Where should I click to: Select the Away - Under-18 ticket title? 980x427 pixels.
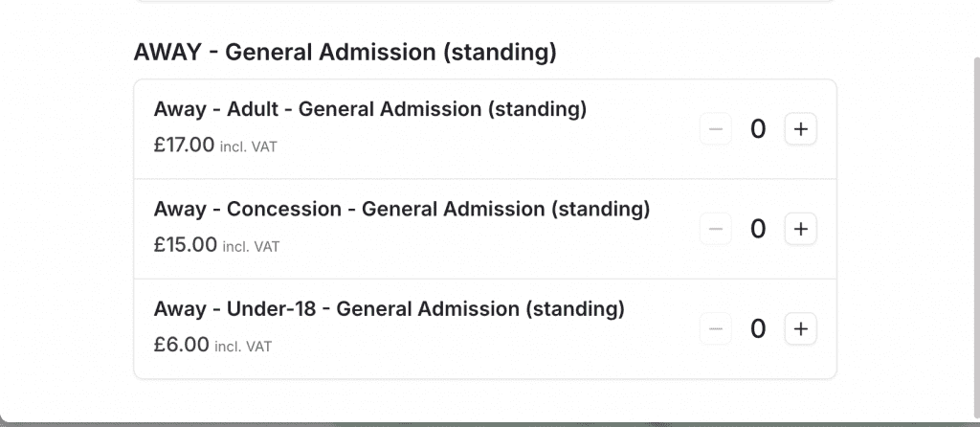pos(389,309)
